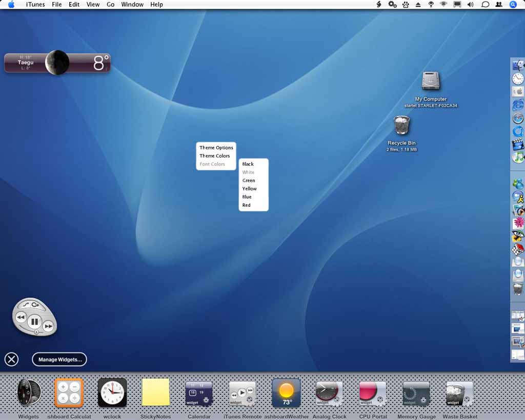525x420 pixels.
Task: Open the Help menu
Action: 156,4
